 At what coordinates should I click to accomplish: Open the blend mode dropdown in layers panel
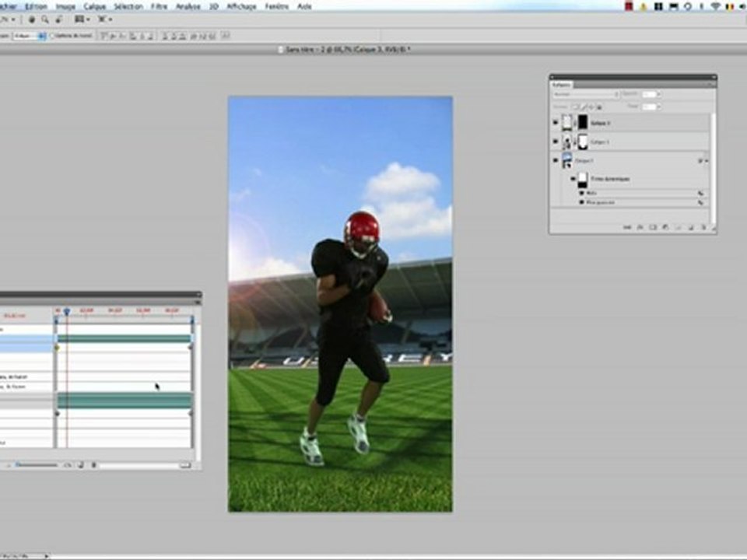585,94
